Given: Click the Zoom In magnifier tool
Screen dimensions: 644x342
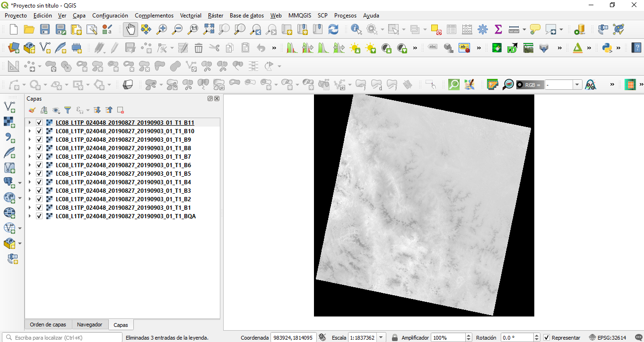Looking at the screenshot, I should 162,29.
